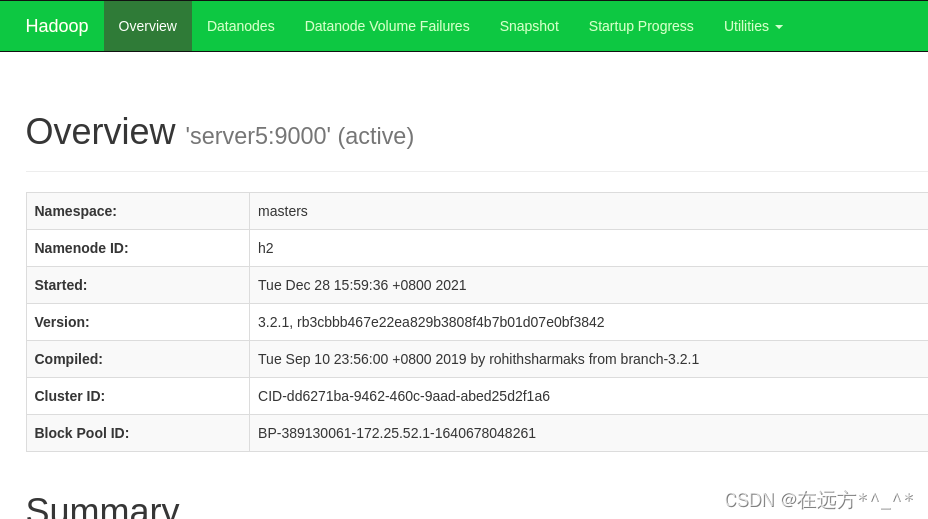Open Datanode Volume Failures tab
Image resolution: width=928 pixels, height=519 pixels.
pyautogui.click(x=387, y=26)
